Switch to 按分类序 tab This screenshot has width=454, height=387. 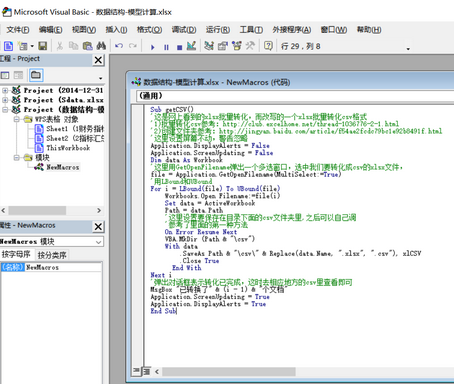(x=52, y=255)
